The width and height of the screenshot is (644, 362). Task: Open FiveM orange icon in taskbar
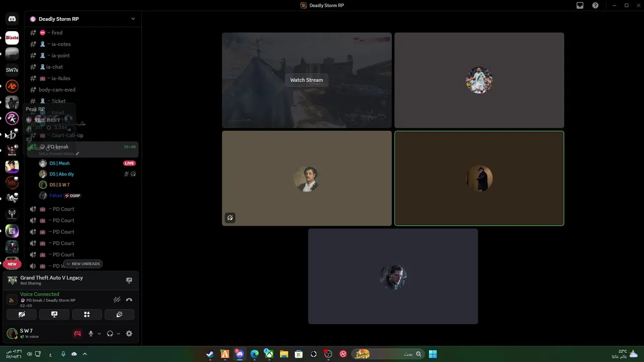coord(225,354)
